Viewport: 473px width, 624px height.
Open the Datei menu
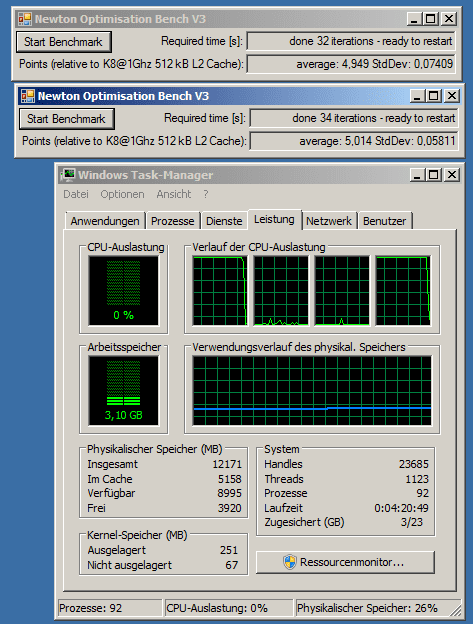pyautogui.click(x=76, y=194)
